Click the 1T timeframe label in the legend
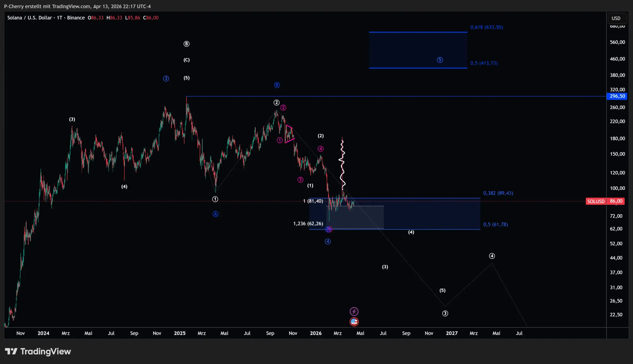Viewport: 633px width, 364px height. (x=60, y=18)
